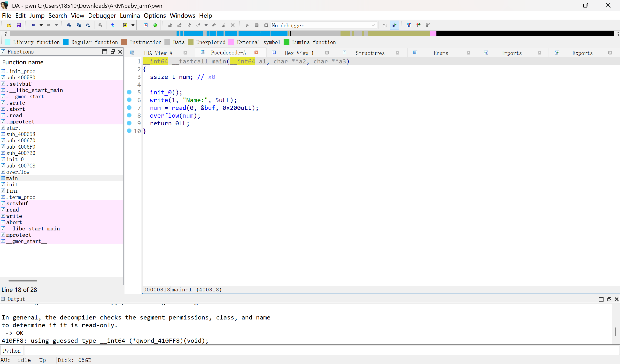Open the forward-navigation history dropdown arrow
This screenshot has width=620, height=364.
coord(56,25)
